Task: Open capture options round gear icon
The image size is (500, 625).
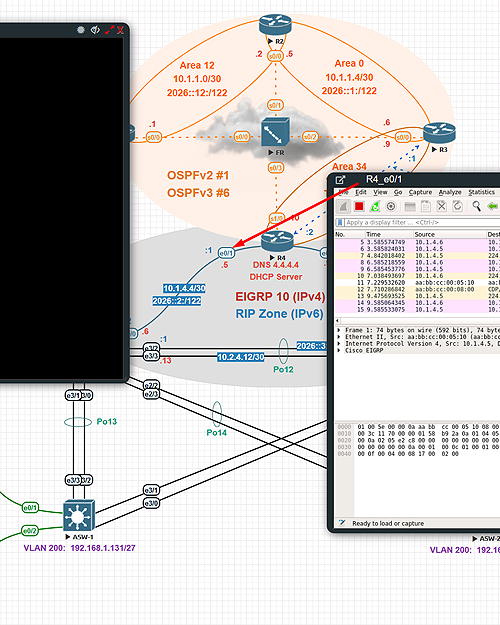Action: pos(391,206)
